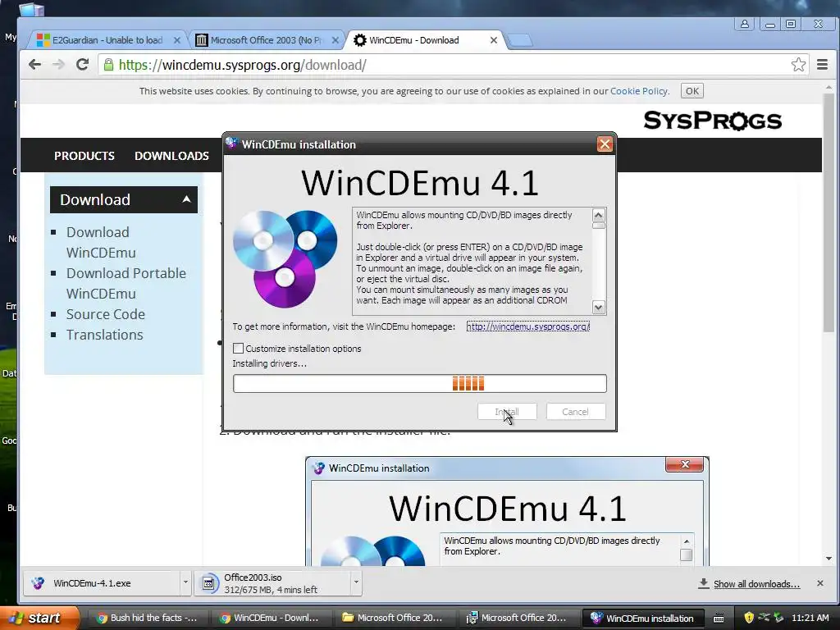Click the address bar URL
This screenshot has height=630, width=840.
click(x=242, y=65)
